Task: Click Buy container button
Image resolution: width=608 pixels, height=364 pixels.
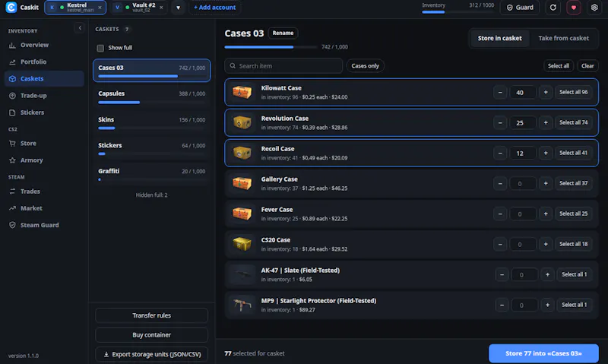Action: pos(151,335)
